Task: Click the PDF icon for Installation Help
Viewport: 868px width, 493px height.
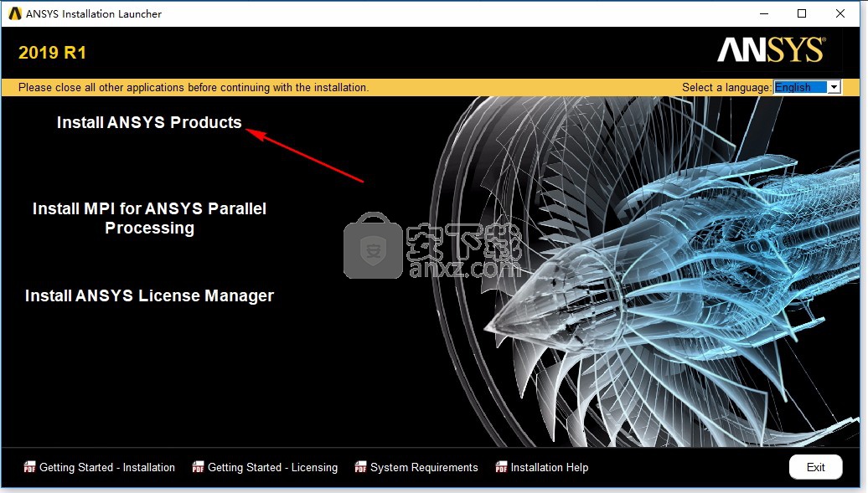Action: point(501,468)
